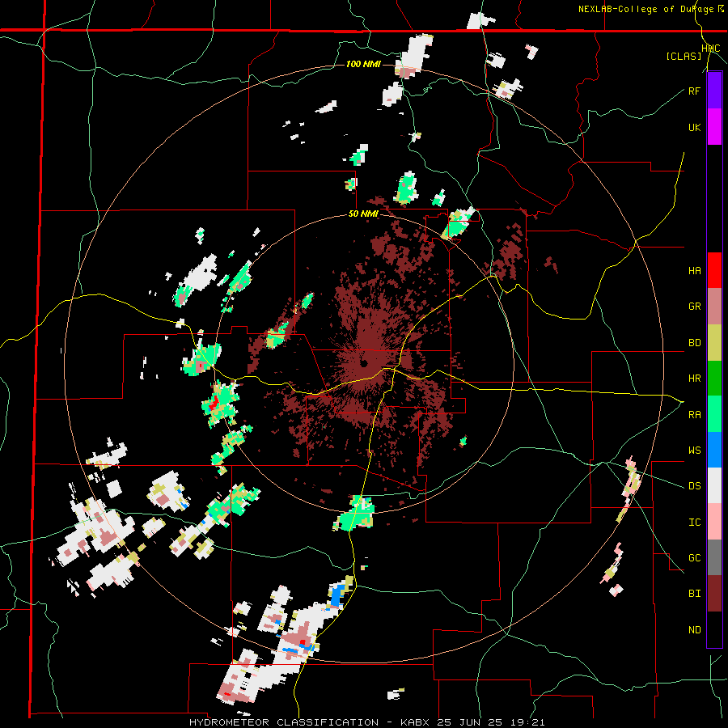Click the HHC product label
This screenshot has width=728, height=728.
(710, 49)
